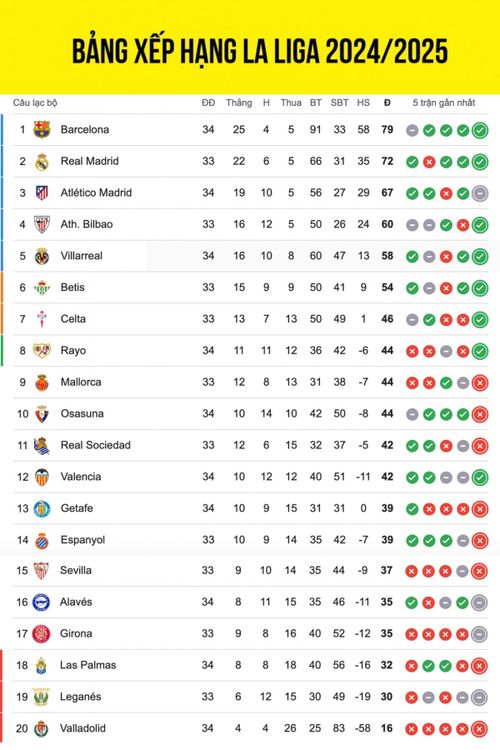The height and width of the screenshot is (750, 500).
Task: Click Barcelona's latest match win indicator
Action: coord(479,130)
